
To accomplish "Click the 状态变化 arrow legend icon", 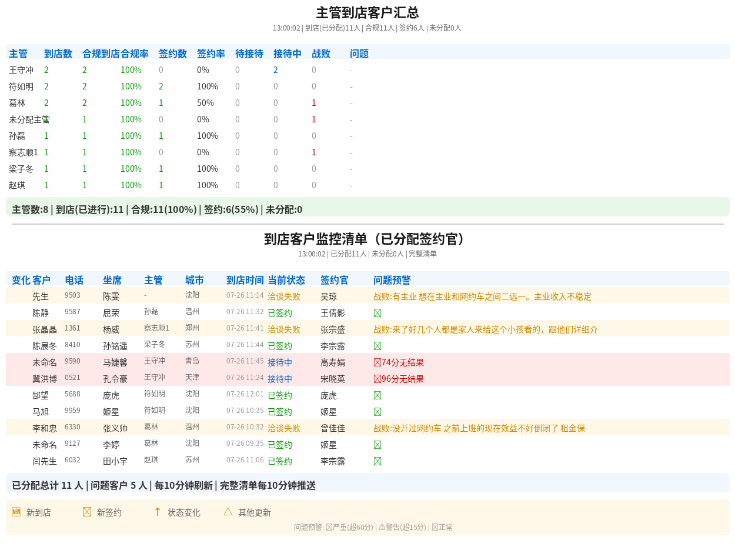I will click(x=158, y=512).
